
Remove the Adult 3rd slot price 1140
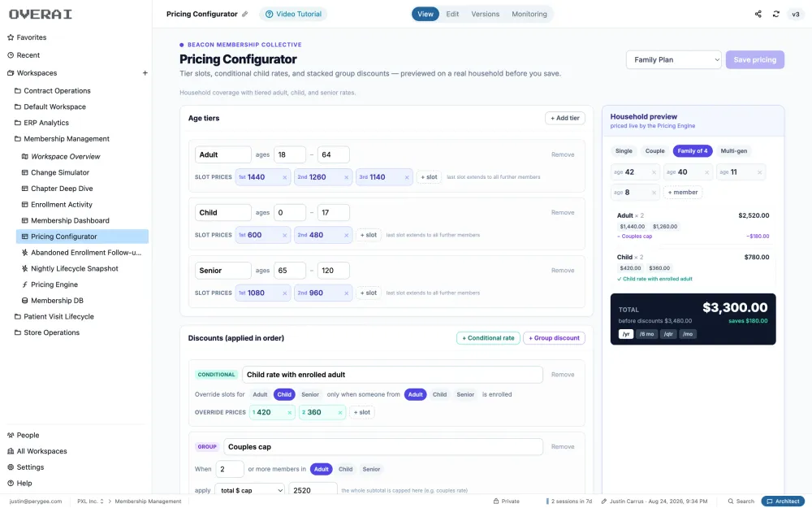click(x=407, y=177)
